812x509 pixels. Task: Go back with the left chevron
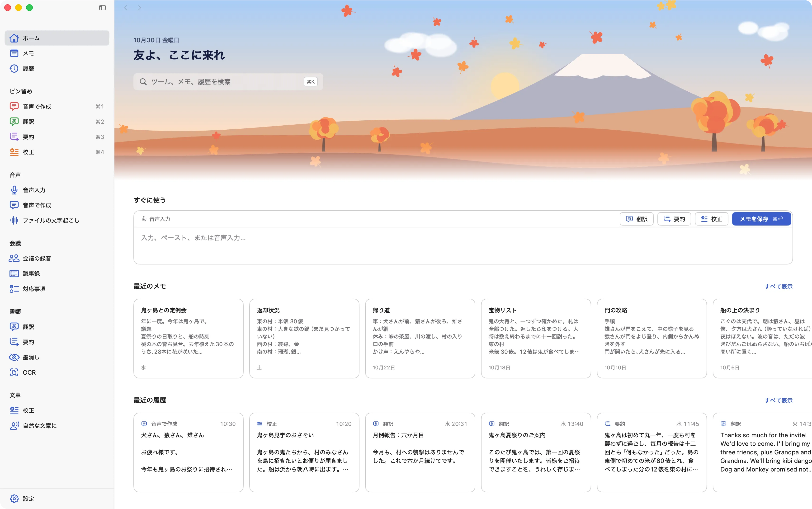point(126,8)
